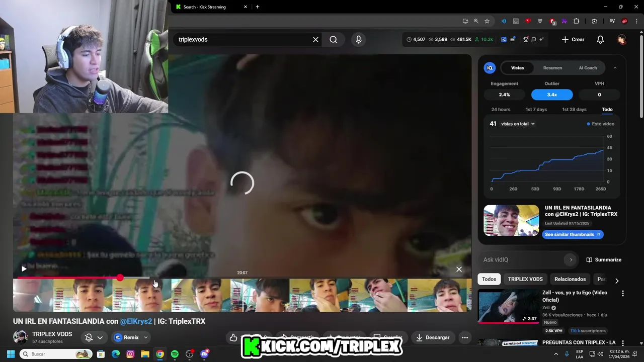
Task: Select the 1st 7 days range
Action: click(x=536, y=110)
